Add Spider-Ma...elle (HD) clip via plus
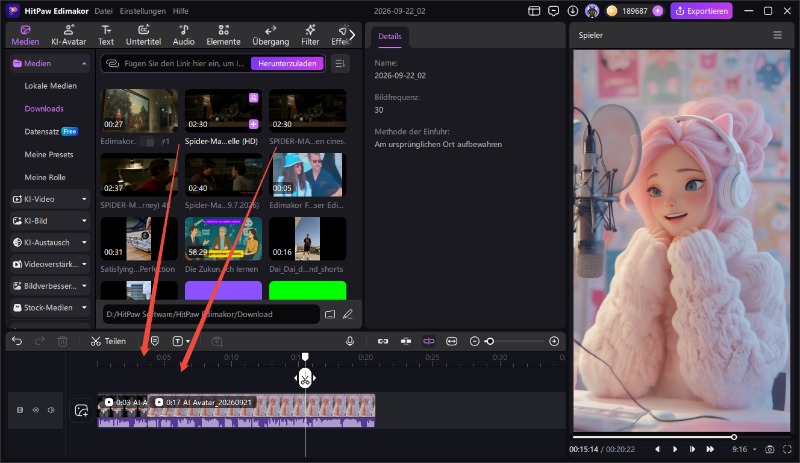The height and width of the screenshot is (463, 800). (x=254, y=124)
